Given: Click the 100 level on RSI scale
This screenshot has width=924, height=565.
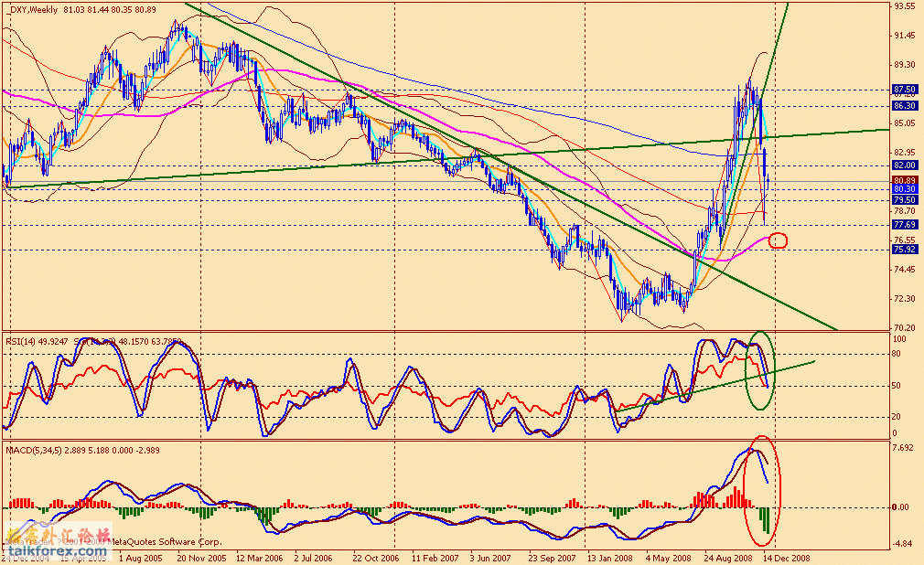Looking at the screenshot, I should coord(900,339).
